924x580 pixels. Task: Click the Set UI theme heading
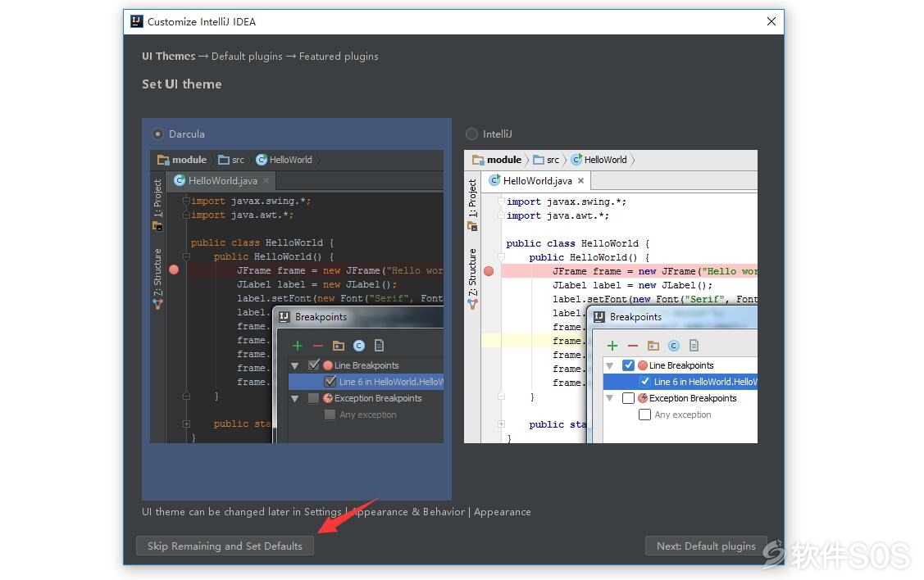tap(181, 84)
